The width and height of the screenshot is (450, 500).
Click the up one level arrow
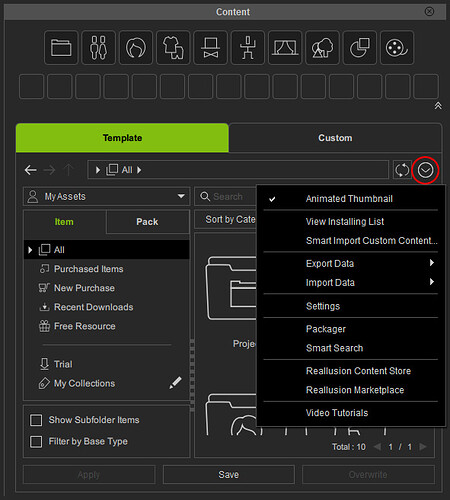coord(68,170)
